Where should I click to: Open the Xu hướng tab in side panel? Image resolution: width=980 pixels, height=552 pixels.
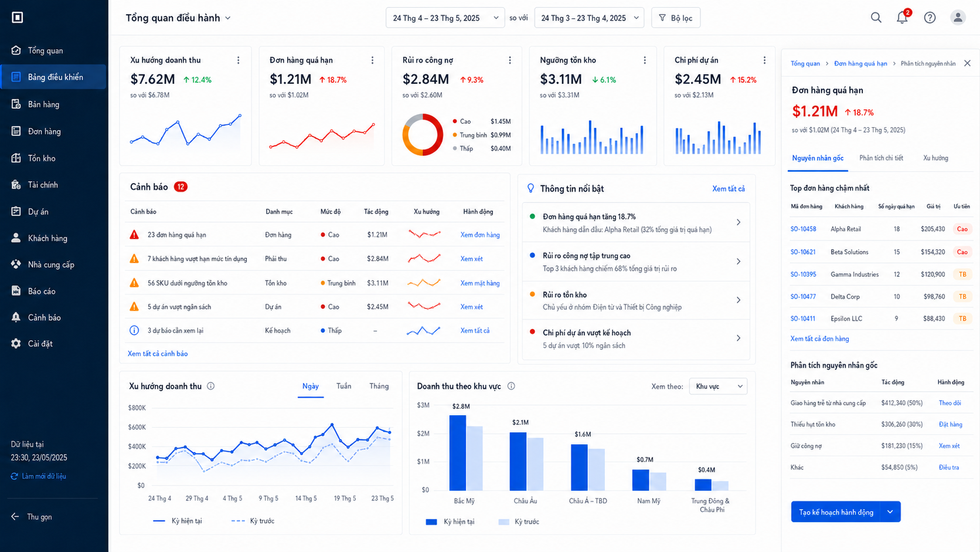tap(935, 158)
